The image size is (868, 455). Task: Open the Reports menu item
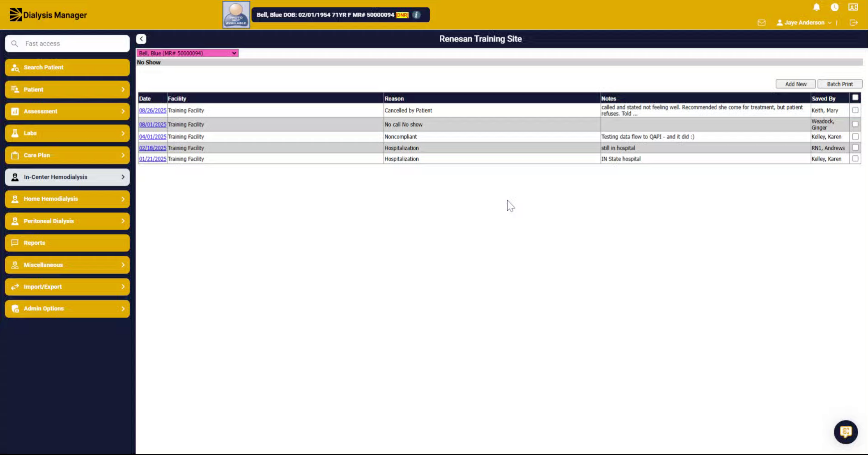pyautogui.click(x=67, y=243)
